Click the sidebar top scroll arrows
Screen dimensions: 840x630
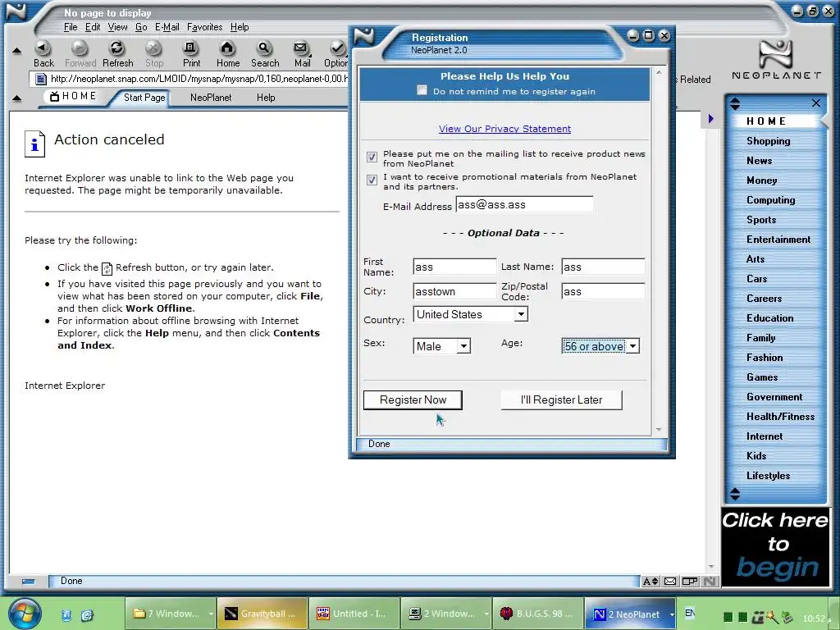click(x=735, y=103)
